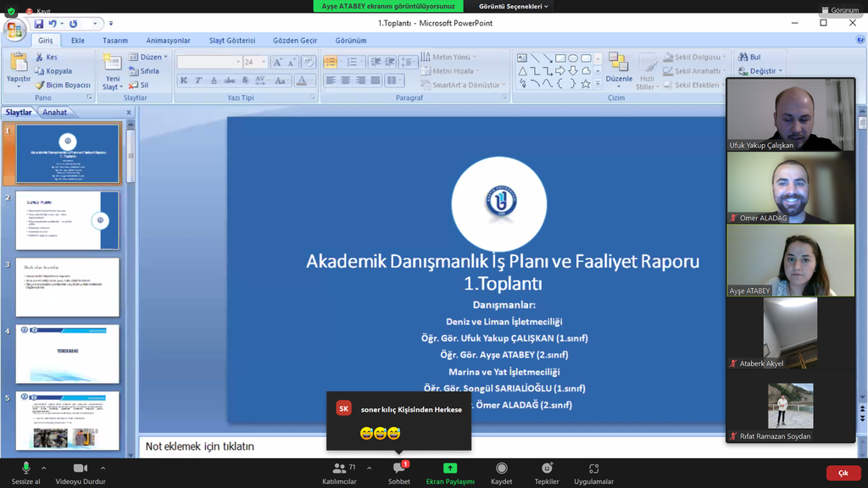Toggle italic T formatting

tap(198, 80)
